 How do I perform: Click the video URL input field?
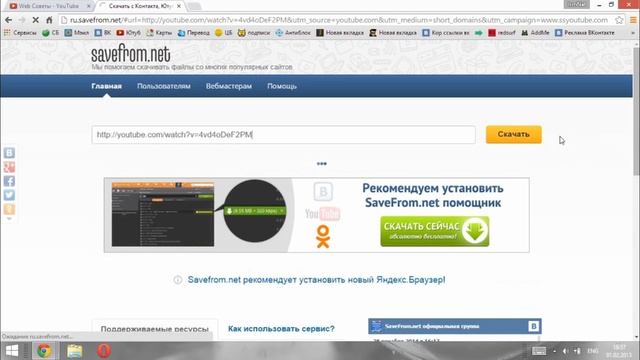(x=284, y=135)
